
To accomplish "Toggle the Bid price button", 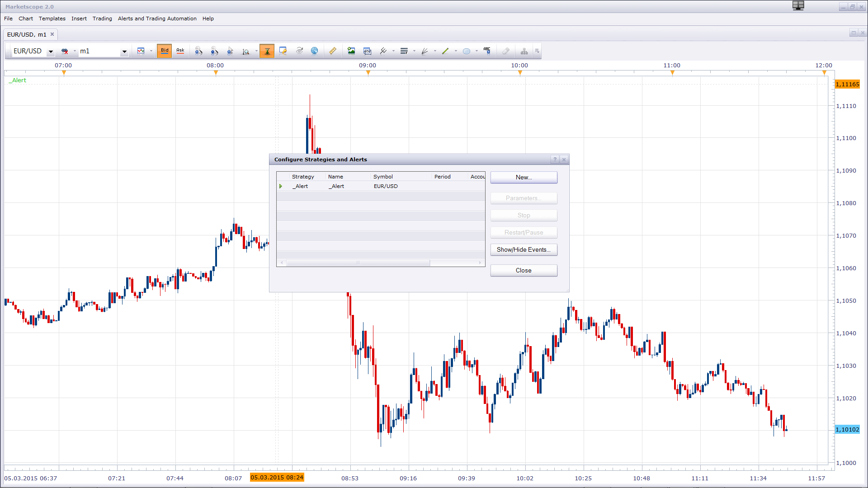I will coord(165,51).
